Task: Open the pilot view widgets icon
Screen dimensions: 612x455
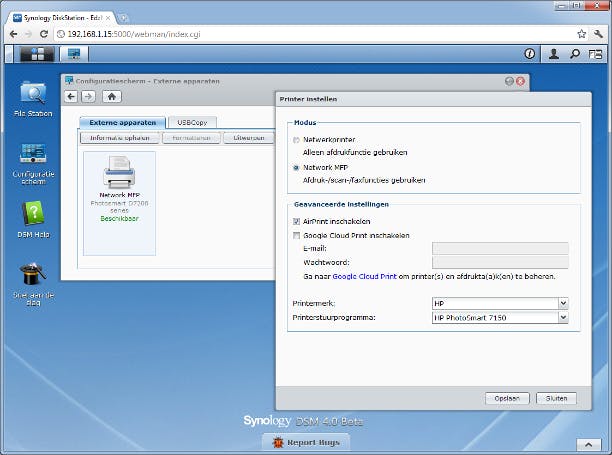Action: point(595,54)
